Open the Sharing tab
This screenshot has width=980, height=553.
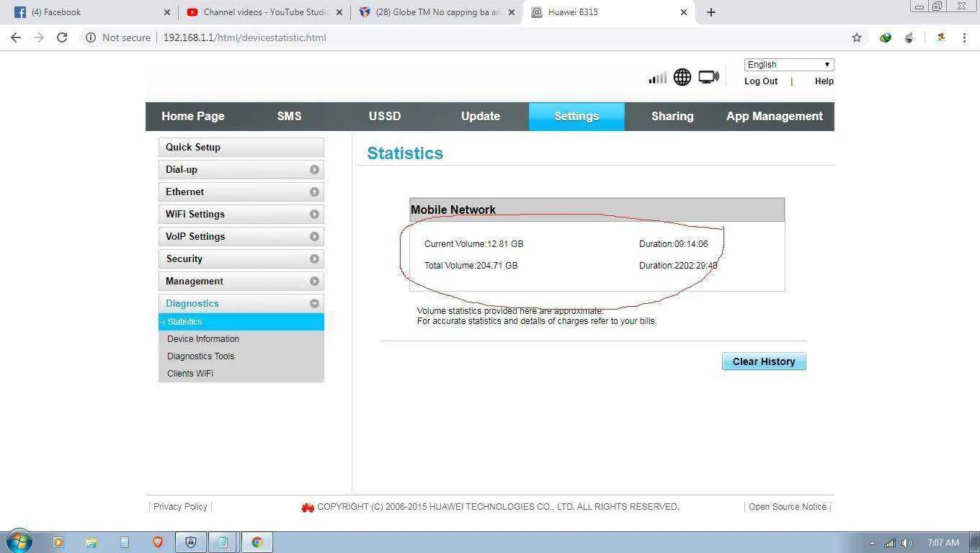[672, 116]
